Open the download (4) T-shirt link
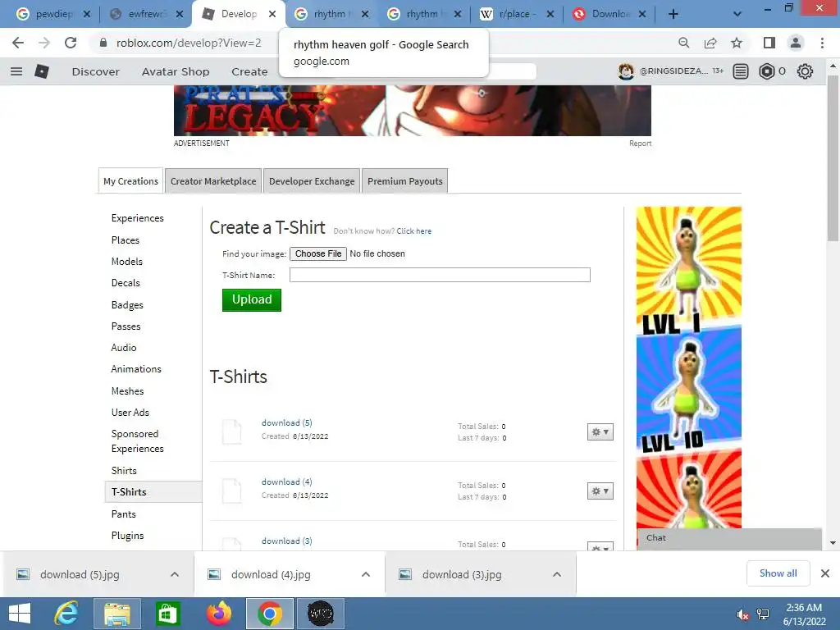 click(x=286, y=482)
